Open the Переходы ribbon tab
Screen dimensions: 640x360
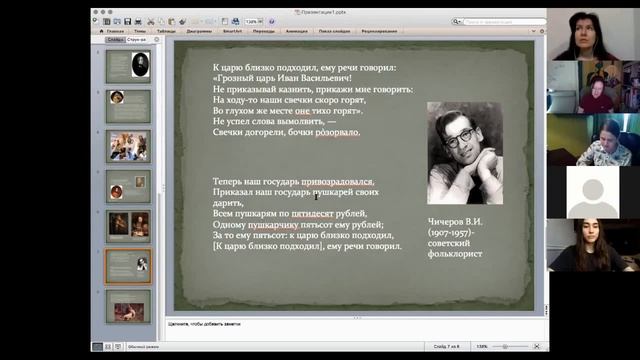click(264, 31)
